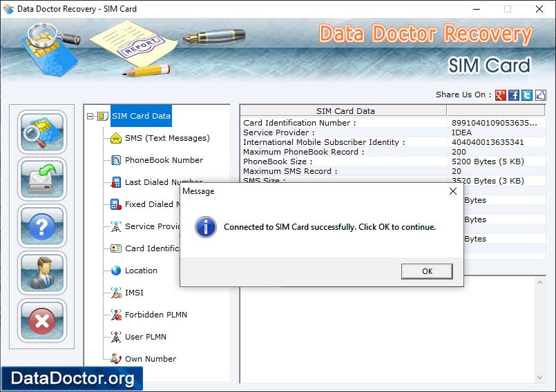Click the about/support person icon

(42, 273)
